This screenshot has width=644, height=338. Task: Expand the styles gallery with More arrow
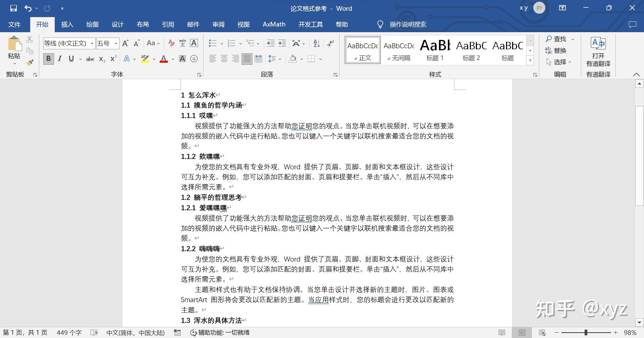[530, 60]
